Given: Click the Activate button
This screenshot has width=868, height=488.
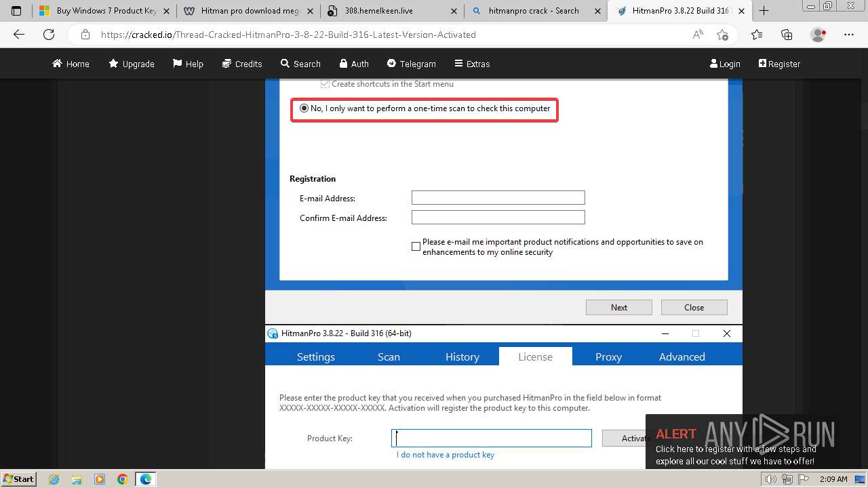Looking at the screenshot, I should pyautogui.click(x=636, y=438).
